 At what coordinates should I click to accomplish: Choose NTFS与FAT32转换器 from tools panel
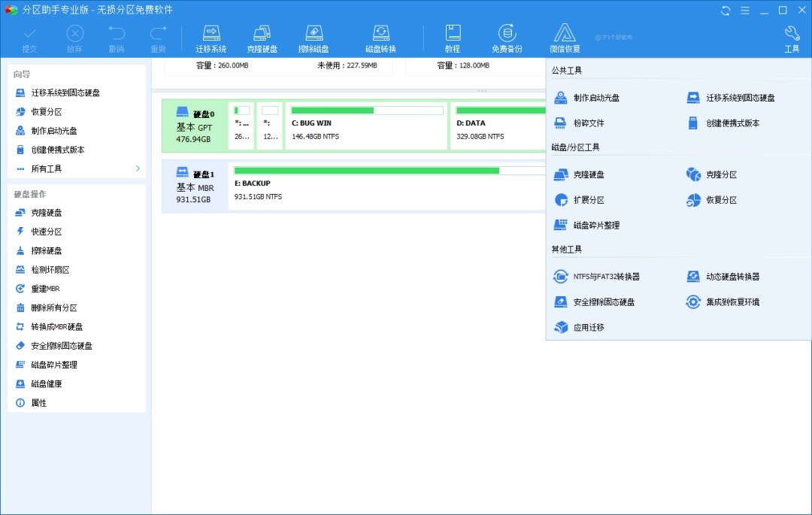[x=596, y=277]
